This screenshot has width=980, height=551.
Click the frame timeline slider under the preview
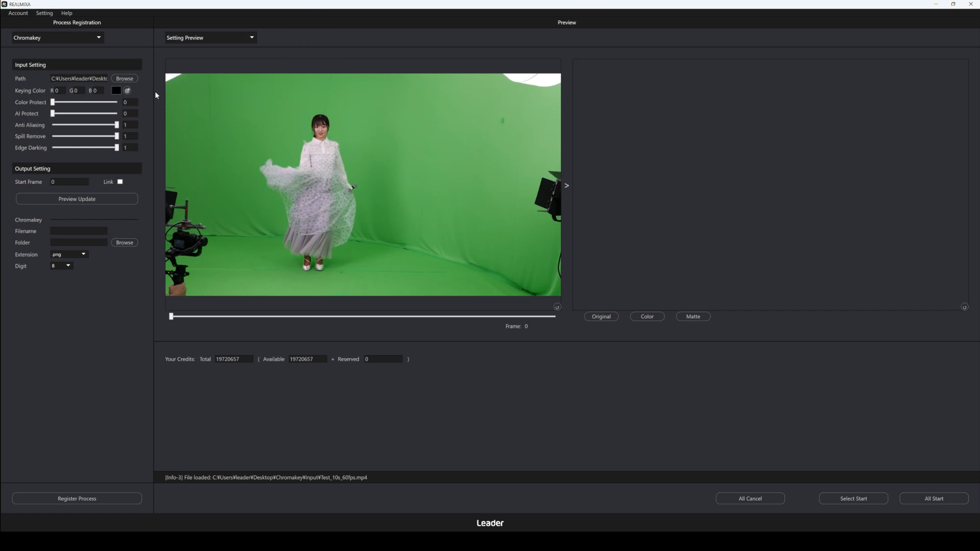(x=363, y=316)
